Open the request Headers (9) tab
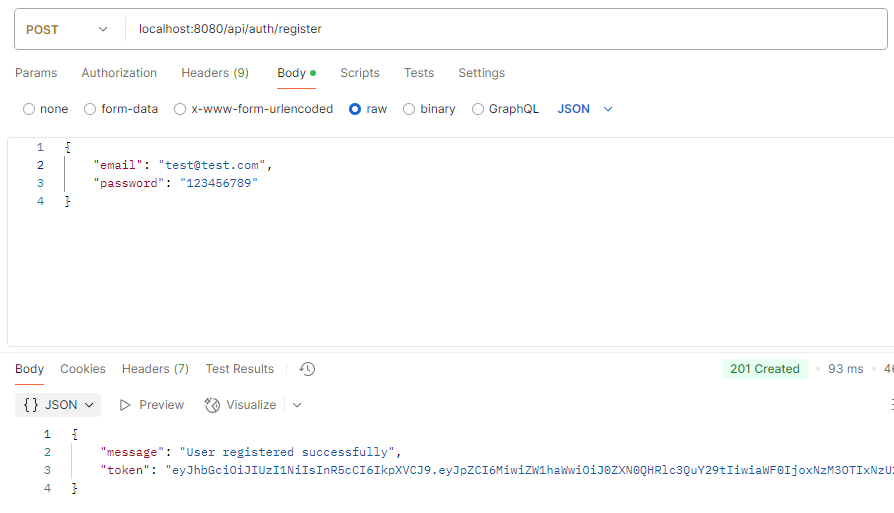This screenshot has height=513, width=894. pyautogui.click(x=215, y=73)
